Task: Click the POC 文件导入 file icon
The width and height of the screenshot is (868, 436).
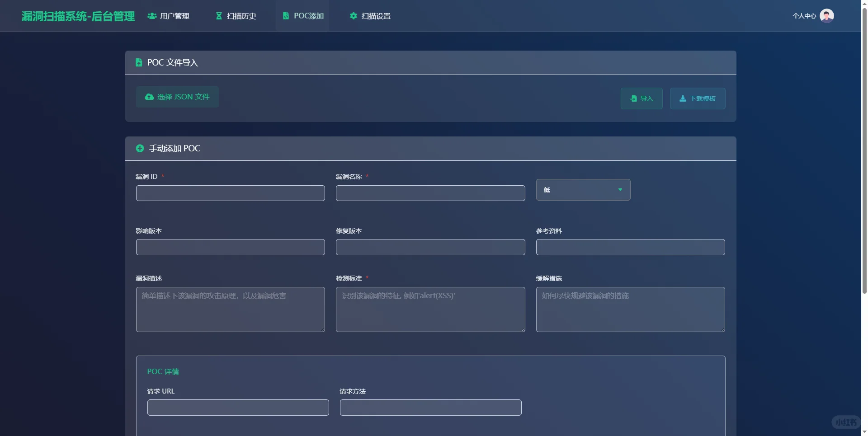Action: (x=139, y=62)
